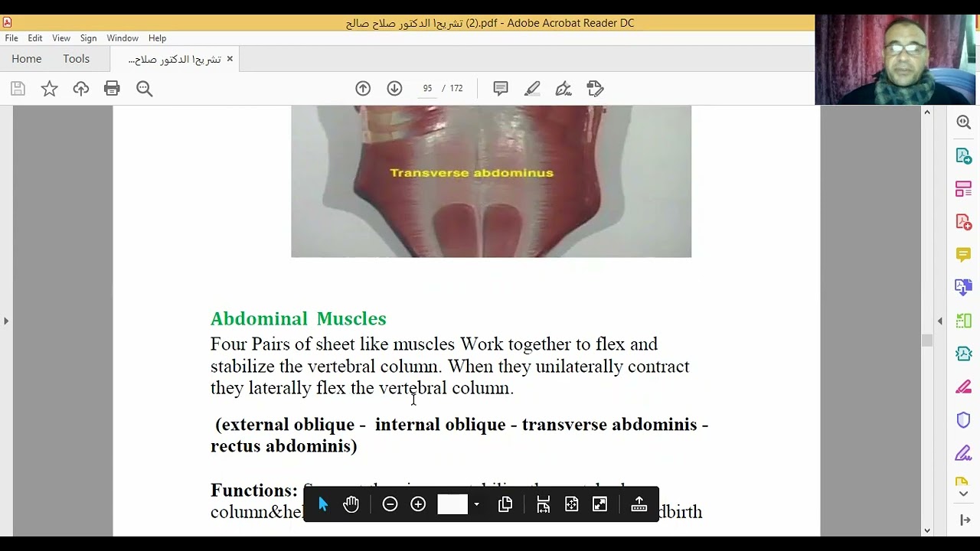The height and width of the screenshot is (551, 980).
Task: Open the Organize Pages tool
Action: coord(964,321)
